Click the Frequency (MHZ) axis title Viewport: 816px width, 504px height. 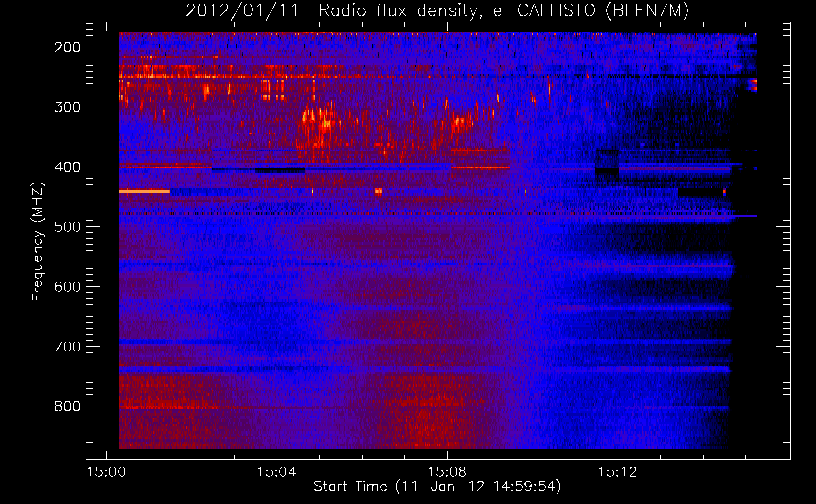pos(38,241)
